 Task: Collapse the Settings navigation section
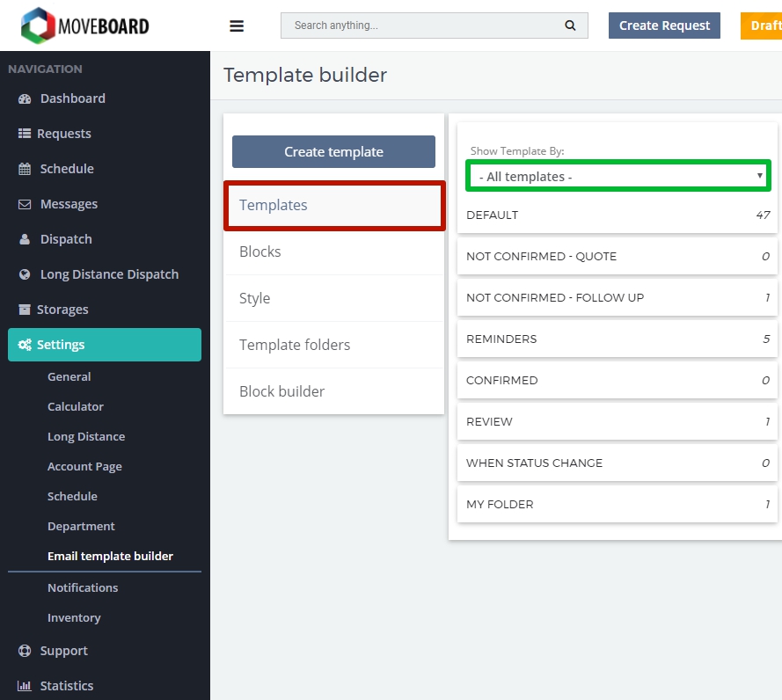pyautogui.click(x=105, y=345)
